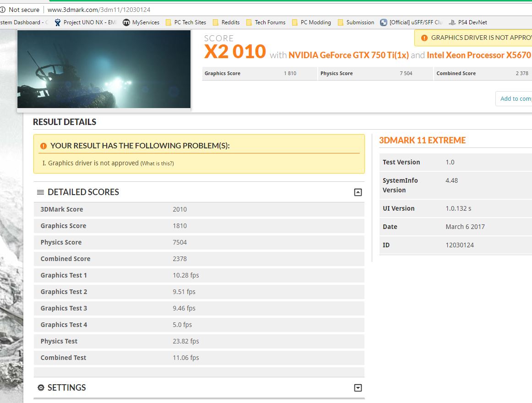Open the Tech Forums bookmark folder

(x=266, y=22)
